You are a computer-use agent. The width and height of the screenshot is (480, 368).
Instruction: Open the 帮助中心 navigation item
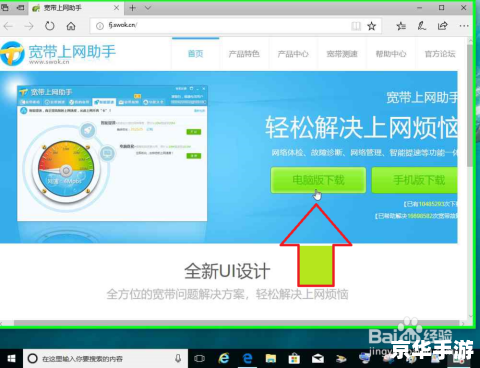(x=391, y=53)
